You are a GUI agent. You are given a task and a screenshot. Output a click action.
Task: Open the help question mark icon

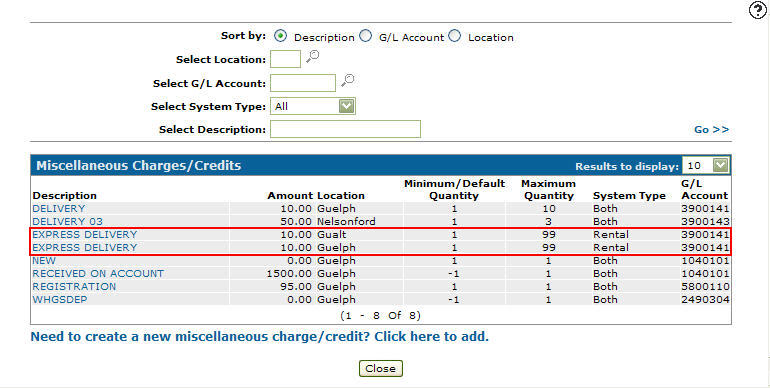[759, 10]
